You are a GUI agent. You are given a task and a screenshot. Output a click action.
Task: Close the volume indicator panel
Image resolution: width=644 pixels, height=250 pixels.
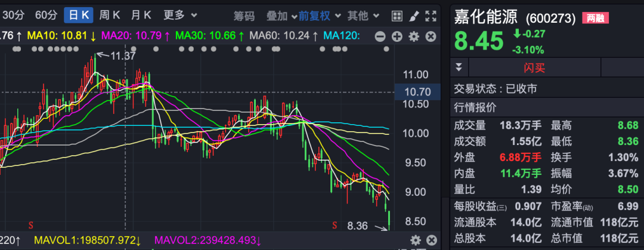[x=431, y=240]
